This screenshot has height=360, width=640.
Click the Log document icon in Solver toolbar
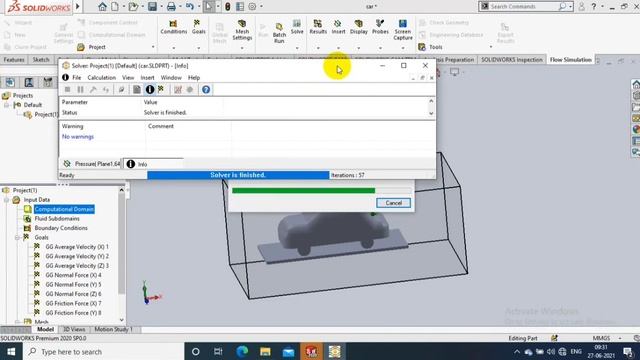(137, 89)
